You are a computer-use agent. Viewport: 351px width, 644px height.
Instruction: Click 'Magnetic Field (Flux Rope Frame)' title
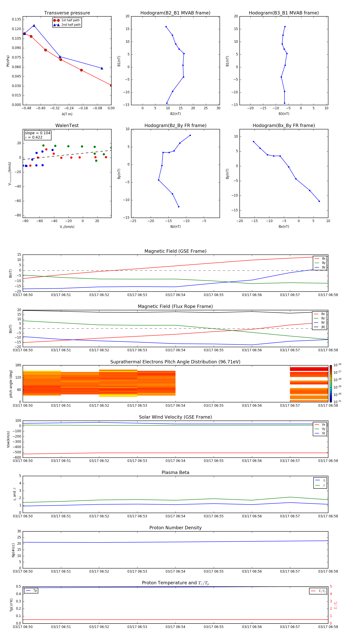click(x=175, y=306)
